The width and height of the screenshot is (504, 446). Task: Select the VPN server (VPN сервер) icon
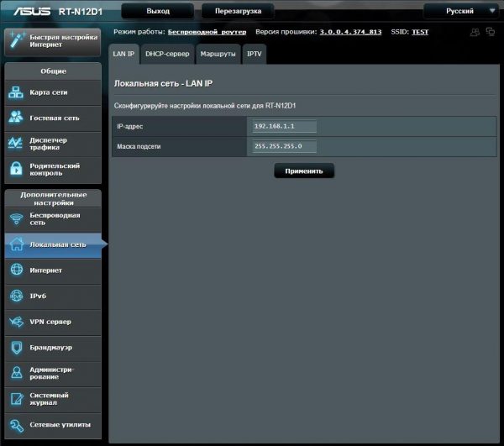click(17, 322)
